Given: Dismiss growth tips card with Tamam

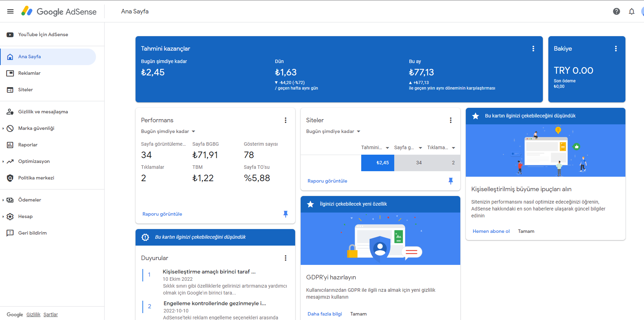Looking at the screenshot, I should pyautogui.click(x=526, y=231).
